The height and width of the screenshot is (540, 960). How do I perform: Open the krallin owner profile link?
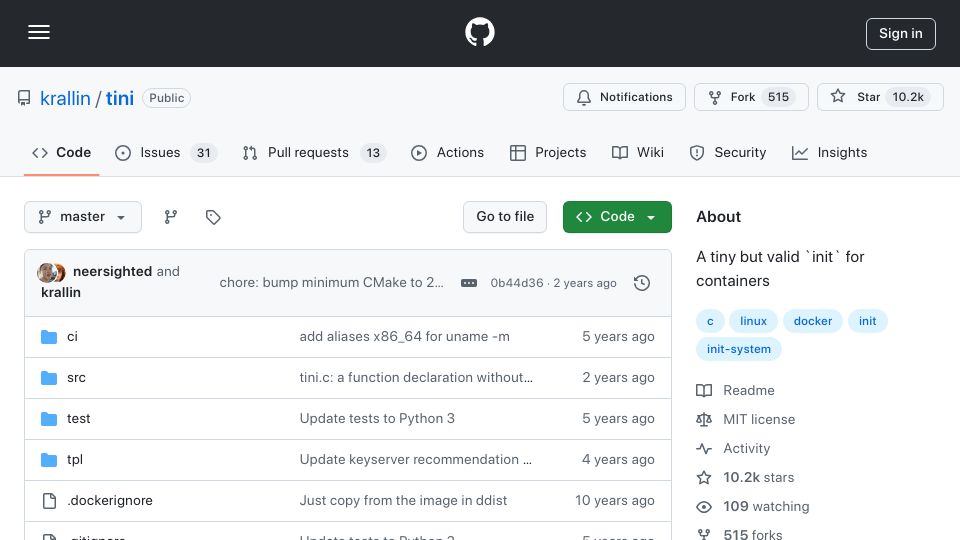[65, 98]
